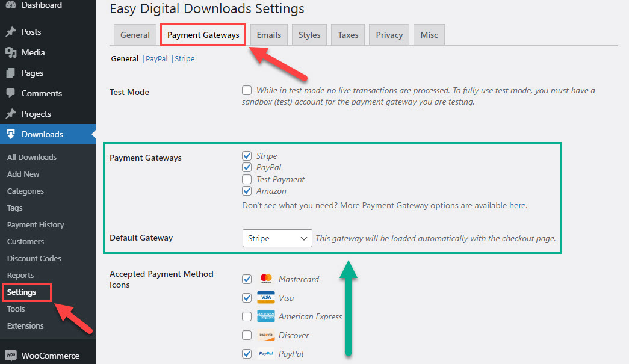The width and height of the screenshot is (629, 364).
Task: Follow the 'here' link for more gateways
Action: click(x=517, y=205)
